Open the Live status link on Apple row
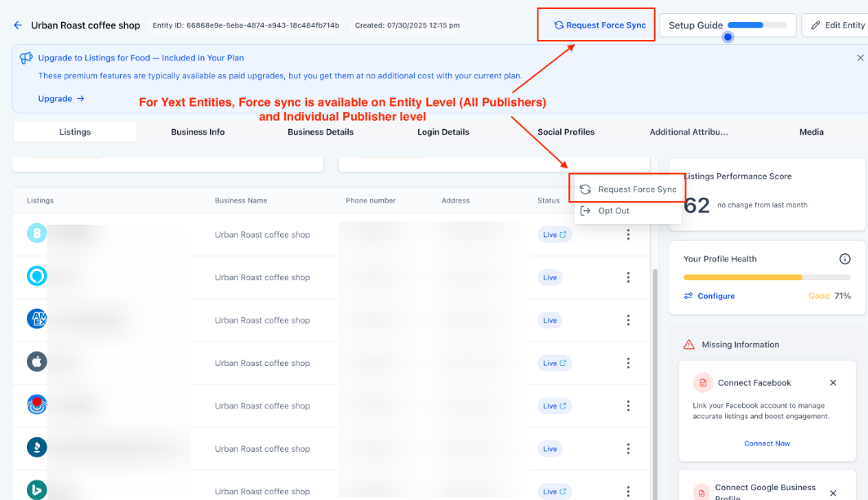 coord(554,364)
